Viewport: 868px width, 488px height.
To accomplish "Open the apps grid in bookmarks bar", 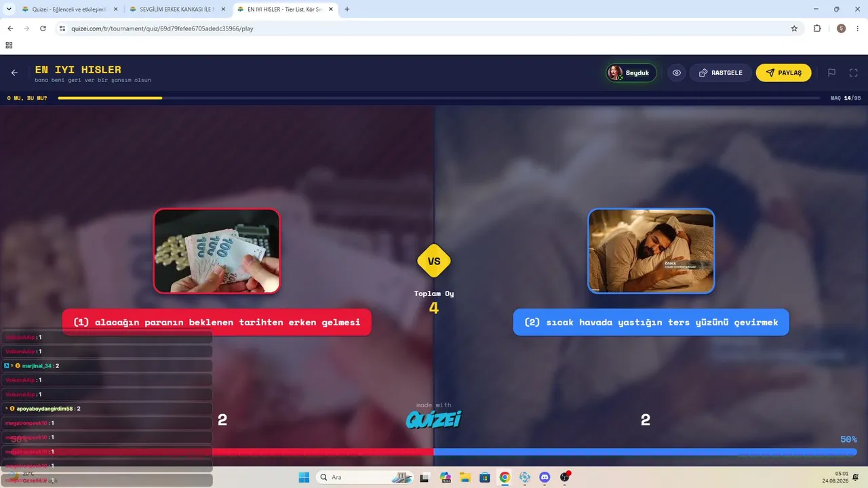I will pos(9,45).
